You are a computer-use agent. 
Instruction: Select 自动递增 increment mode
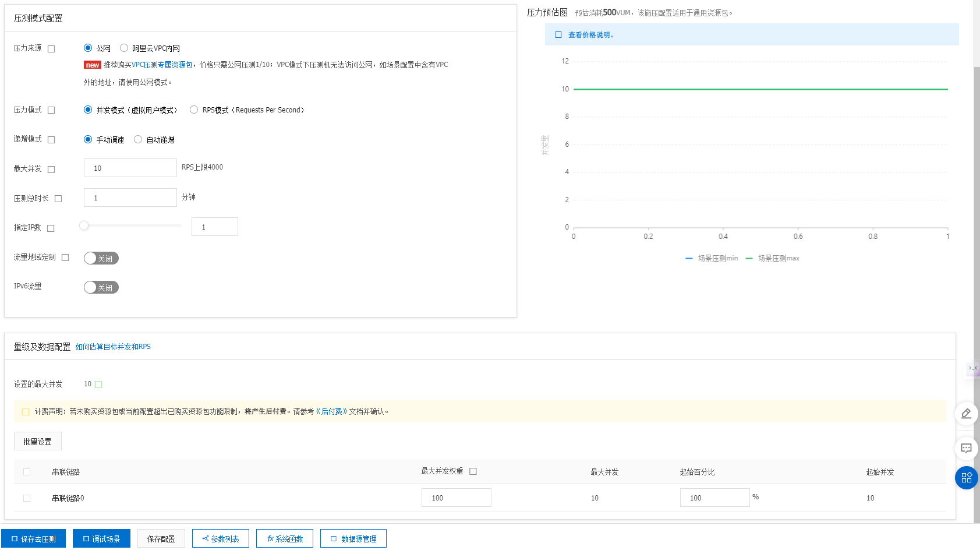[138, 140]
